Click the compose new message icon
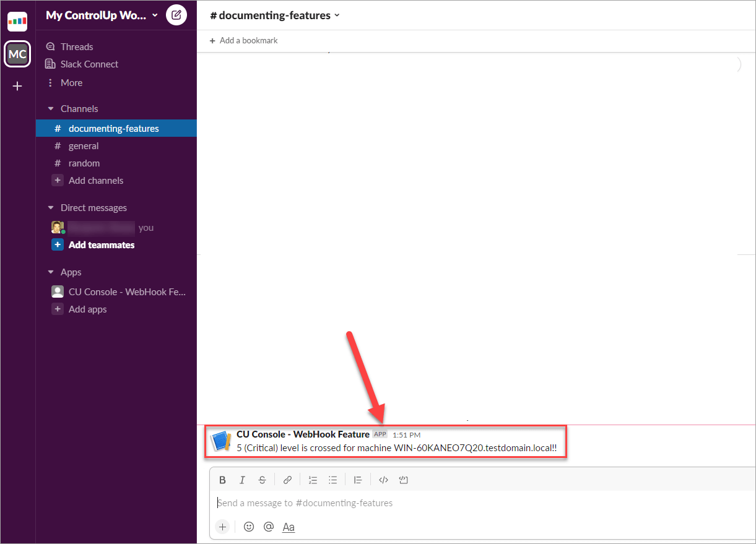 coord(176,15)
